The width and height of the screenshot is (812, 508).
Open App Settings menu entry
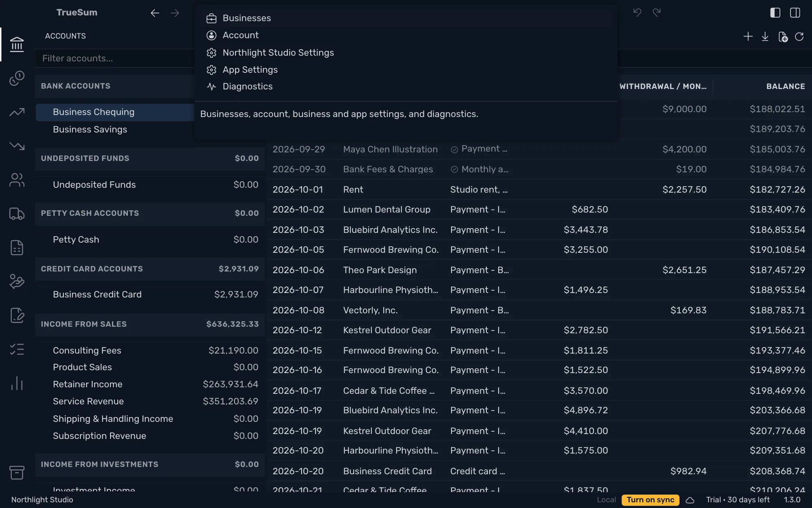point(406,70)
